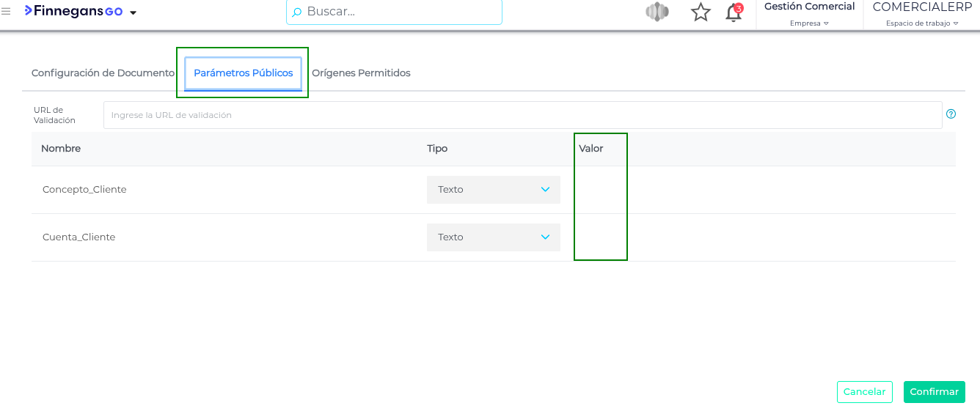Go to the Orígenes Permitidos tab
Viewport: 980px width, 414px height.
[x=361, y=73]
